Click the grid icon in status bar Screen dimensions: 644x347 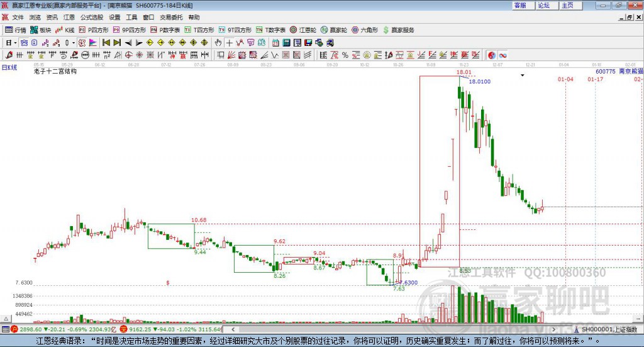[x=5, y=329]
